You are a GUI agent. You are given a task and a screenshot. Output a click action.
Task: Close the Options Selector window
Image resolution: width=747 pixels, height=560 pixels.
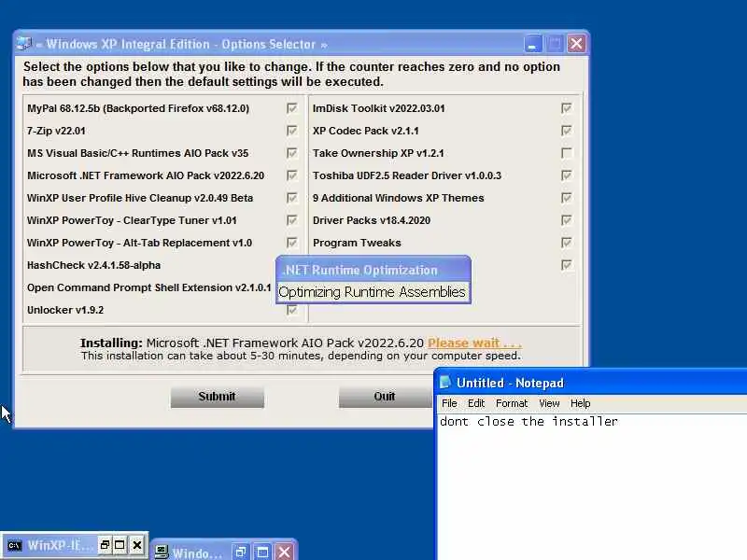click(576, 44)
